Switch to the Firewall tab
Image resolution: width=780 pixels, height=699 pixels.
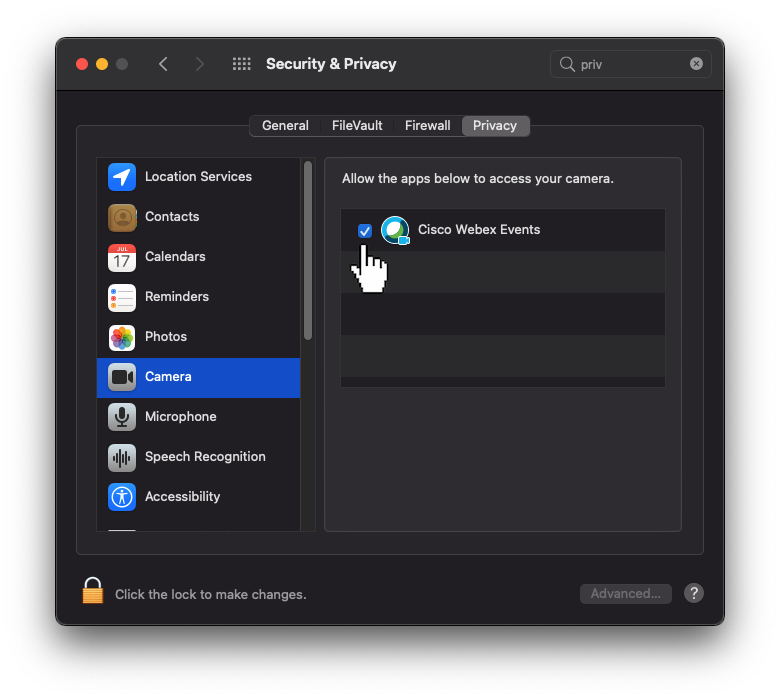427,126
